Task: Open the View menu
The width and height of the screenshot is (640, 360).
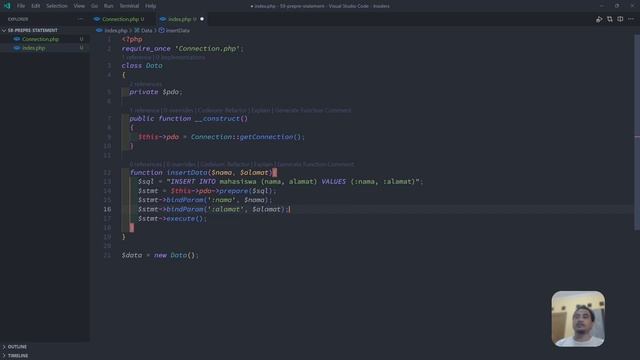Action: point(79,6)
